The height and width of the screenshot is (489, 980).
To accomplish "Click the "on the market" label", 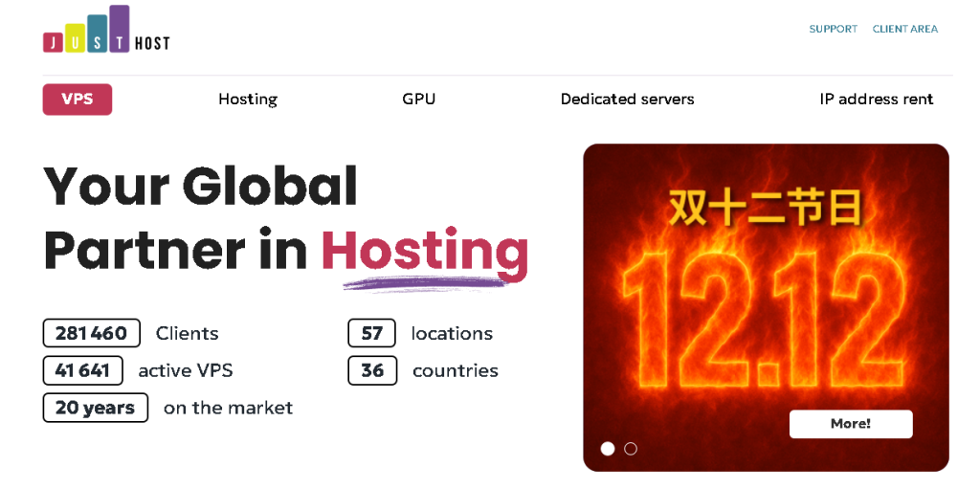I will tap(228, 408).
